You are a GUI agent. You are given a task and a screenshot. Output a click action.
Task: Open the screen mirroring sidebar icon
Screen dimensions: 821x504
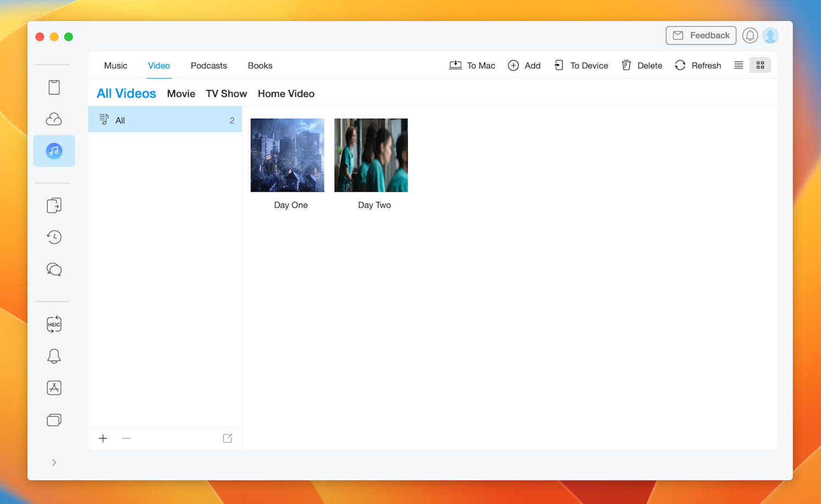(54, 420)
